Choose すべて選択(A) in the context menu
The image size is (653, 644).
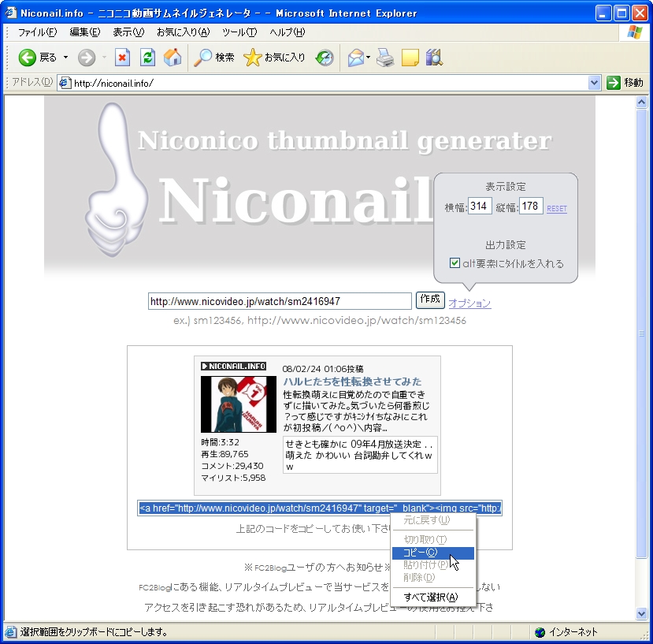433,597
